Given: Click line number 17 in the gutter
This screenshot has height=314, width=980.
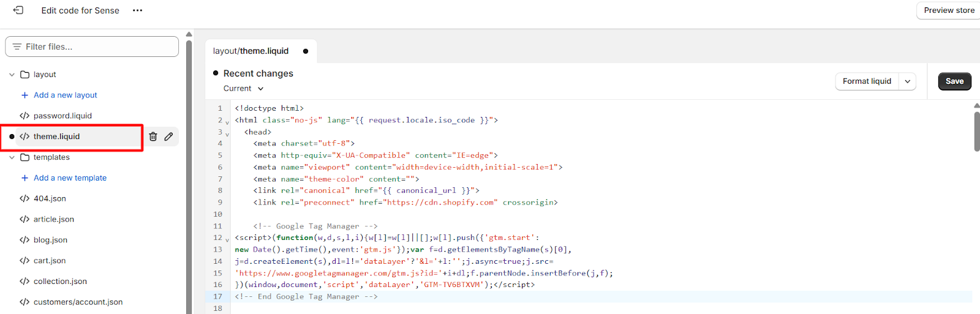Looking at the screenshot, I should [x=217, y=296].
